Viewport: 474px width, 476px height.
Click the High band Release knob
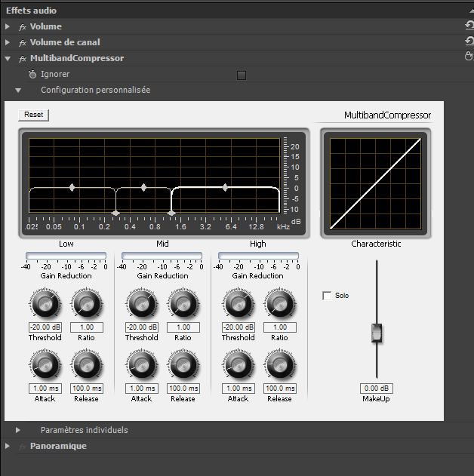[x=280, y=365]
